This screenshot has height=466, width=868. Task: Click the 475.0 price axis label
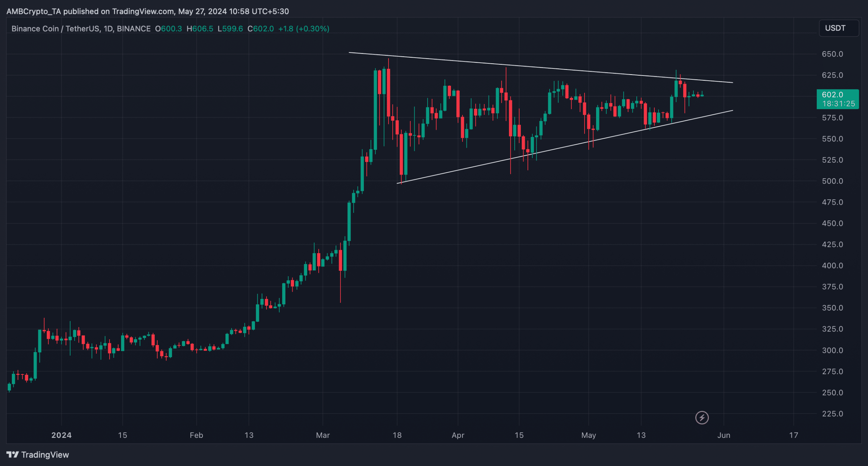832,202
